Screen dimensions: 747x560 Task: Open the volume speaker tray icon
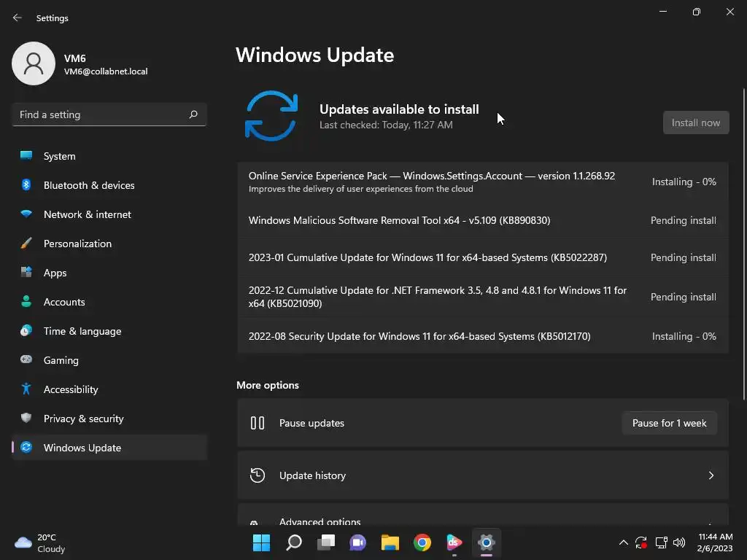(679, 542)
